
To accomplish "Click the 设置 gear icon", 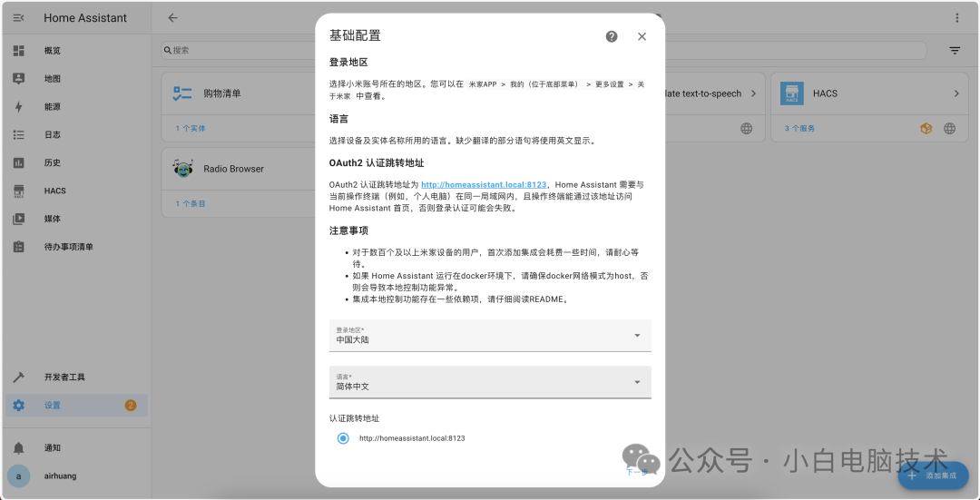I will 19,406.
